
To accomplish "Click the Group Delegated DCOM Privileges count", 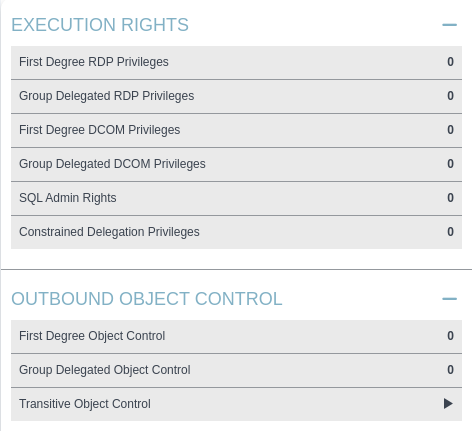I will (x=450, y=164).
